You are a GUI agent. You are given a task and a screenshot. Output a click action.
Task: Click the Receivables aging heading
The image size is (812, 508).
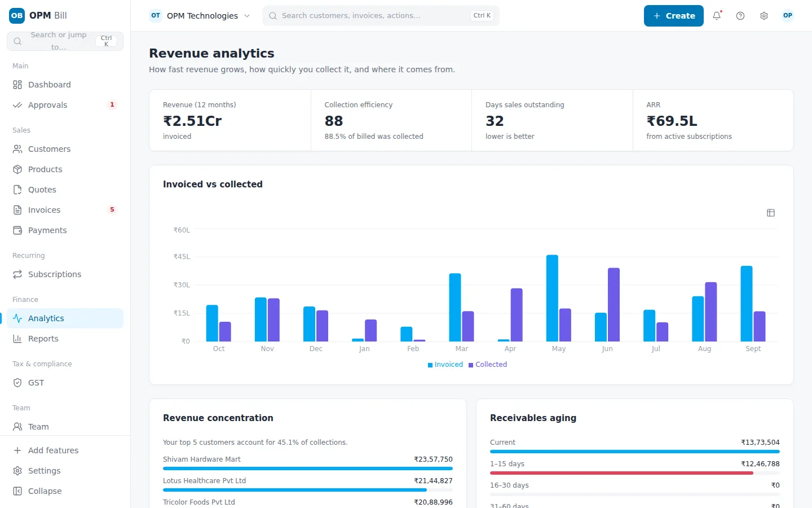click(x=533, y=418)
